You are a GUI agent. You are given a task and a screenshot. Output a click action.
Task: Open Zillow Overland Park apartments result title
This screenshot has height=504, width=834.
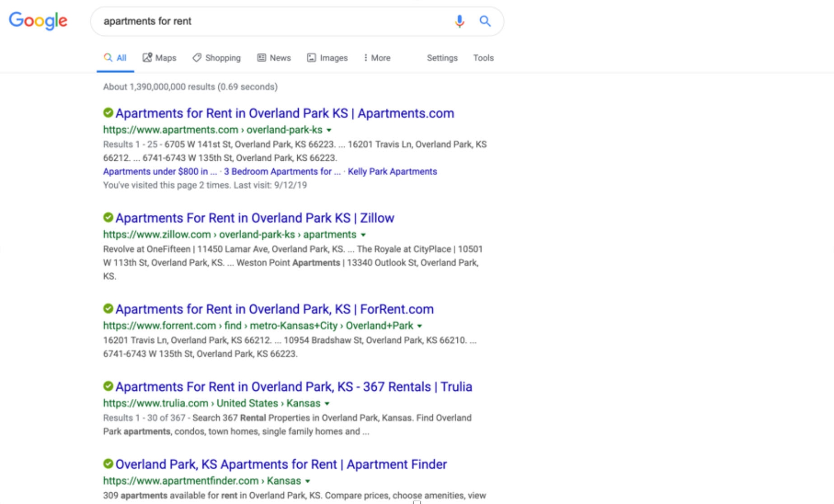point(255,218)
